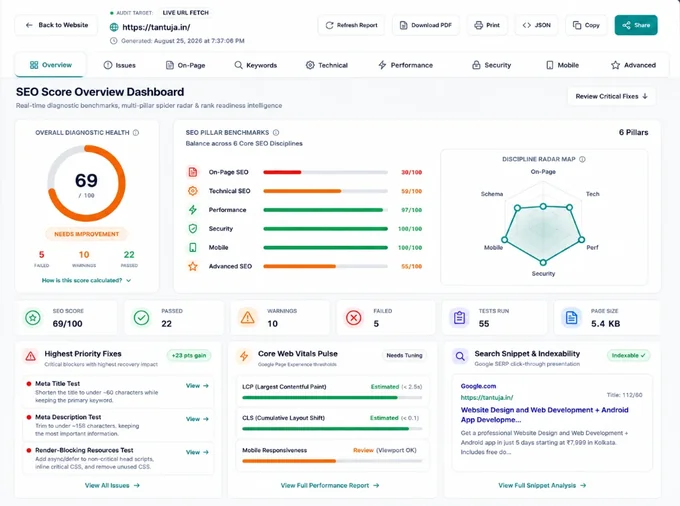The height and width of the screenshot is (506, 680).
Task: Click the +23 pts gain badge
Action: point(189,356)
